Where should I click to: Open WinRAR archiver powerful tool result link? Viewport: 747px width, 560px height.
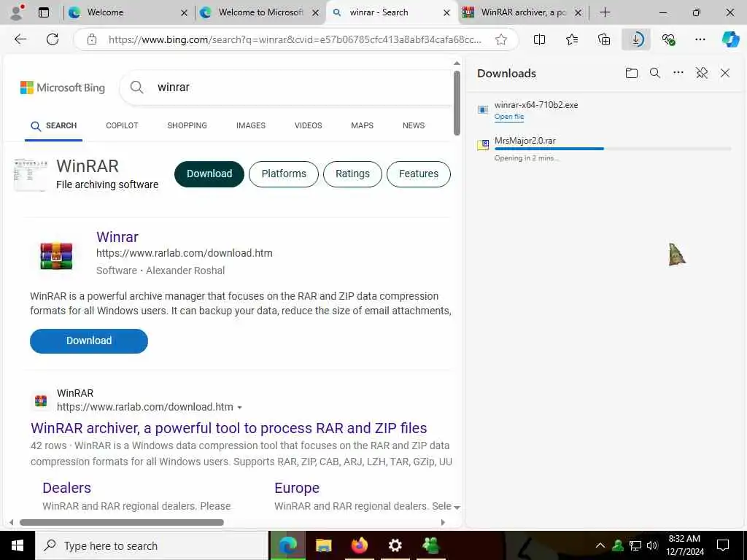[228, 428]
